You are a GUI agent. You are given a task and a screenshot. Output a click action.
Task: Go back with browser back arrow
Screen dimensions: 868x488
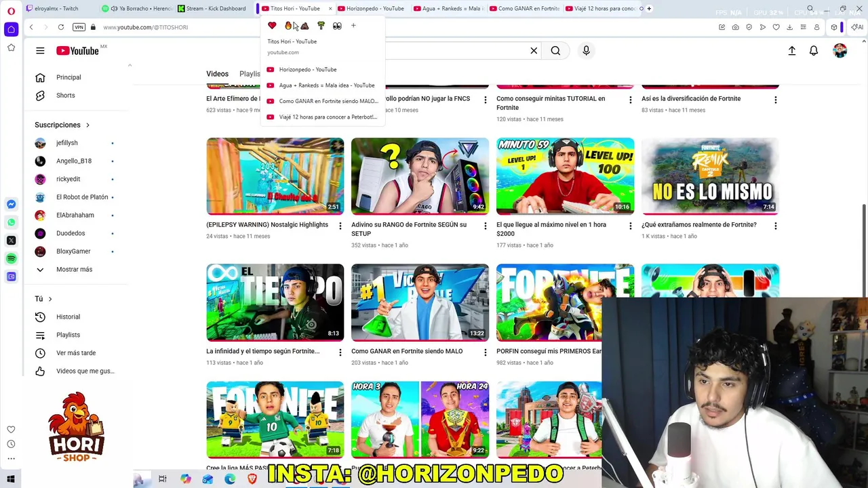(31, 27)
